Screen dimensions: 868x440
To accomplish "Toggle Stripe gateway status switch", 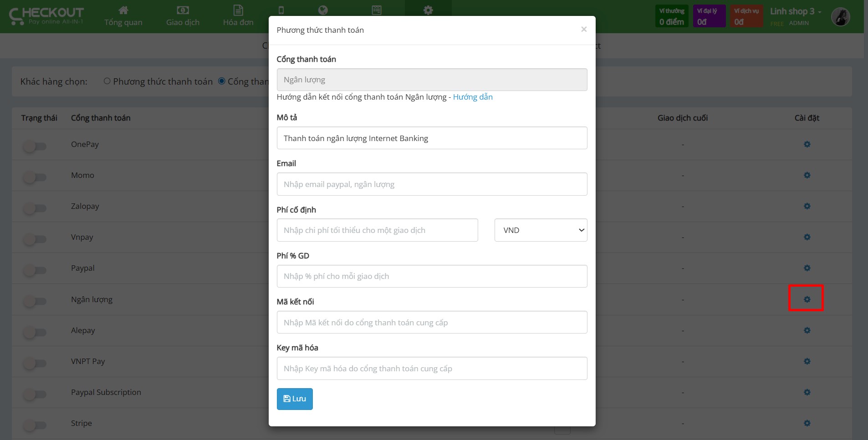I will tap(35, 425).
